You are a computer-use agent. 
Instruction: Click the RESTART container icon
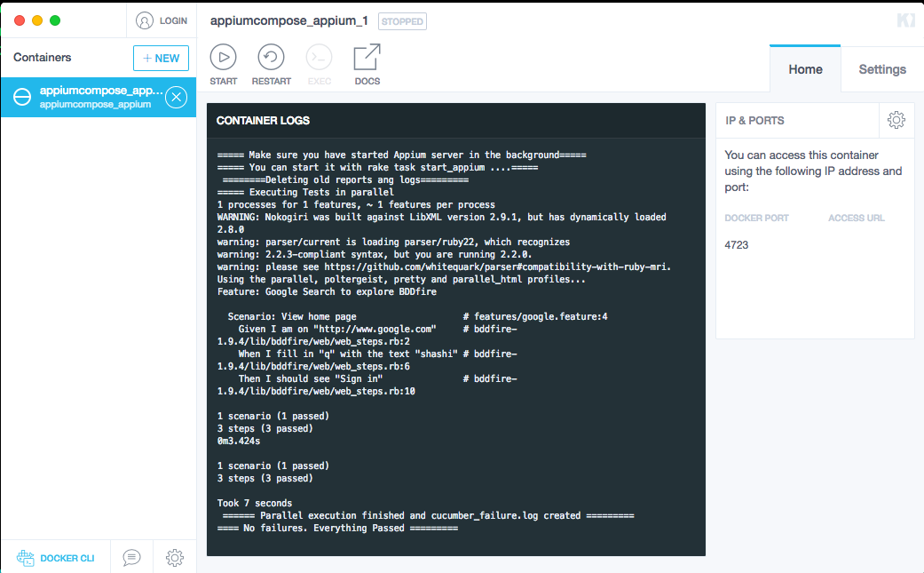click(271, 58)
